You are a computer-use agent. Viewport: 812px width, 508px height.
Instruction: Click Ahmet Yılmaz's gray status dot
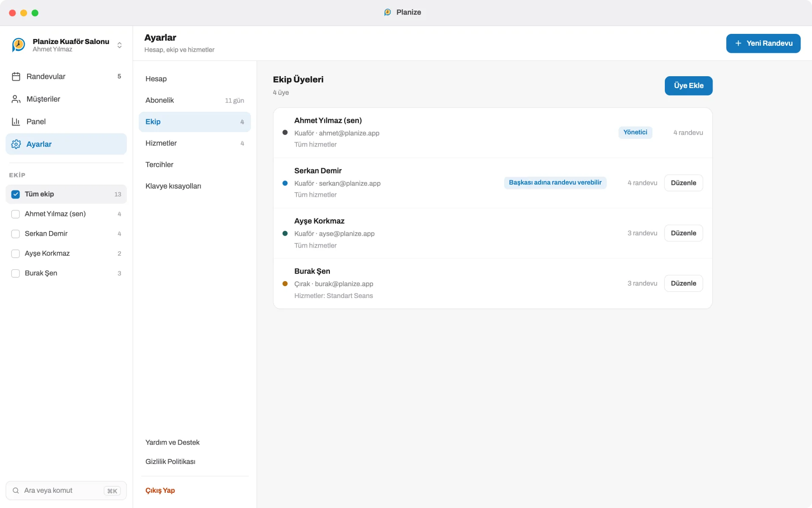pos(285,133)
